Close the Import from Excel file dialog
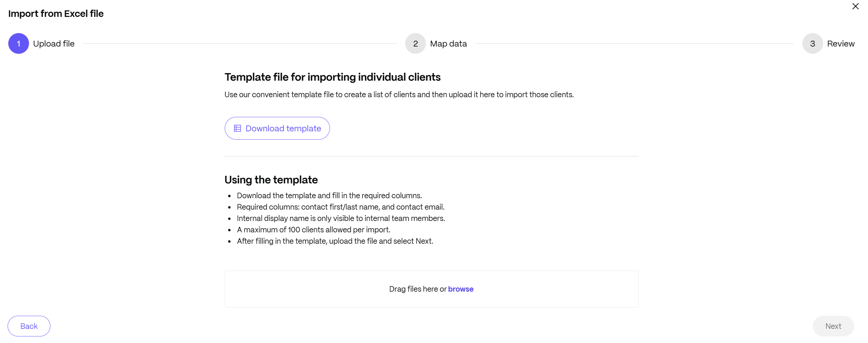This screenshot has height=343, width=868. tap(855, 6)
